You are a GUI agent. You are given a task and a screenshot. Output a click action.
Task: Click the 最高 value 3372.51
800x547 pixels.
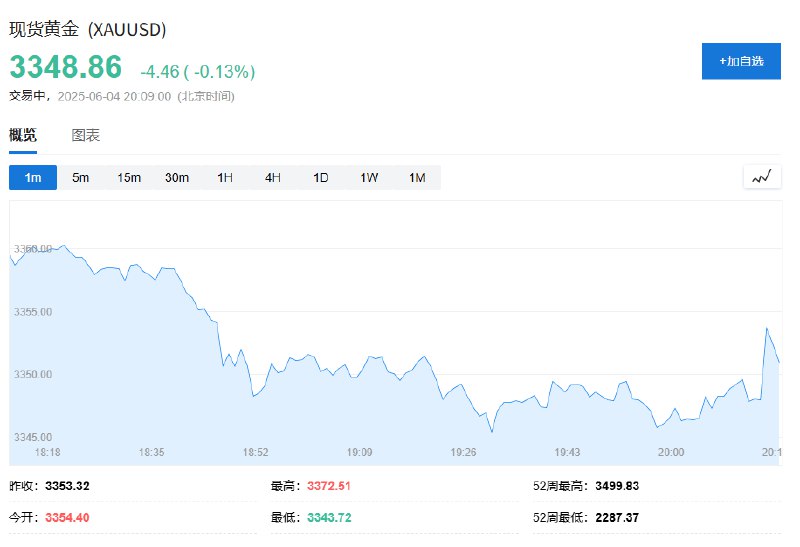[329, 486]
